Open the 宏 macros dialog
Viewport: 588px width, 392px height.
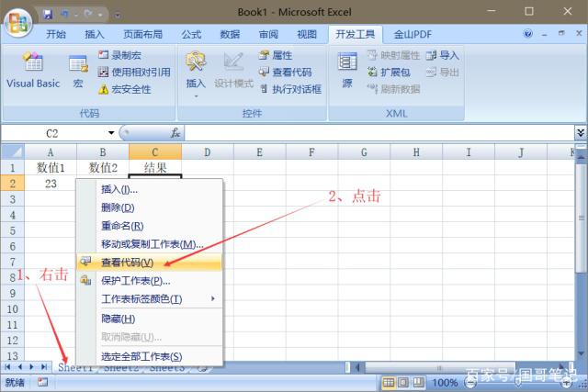(x=78, y=72)
